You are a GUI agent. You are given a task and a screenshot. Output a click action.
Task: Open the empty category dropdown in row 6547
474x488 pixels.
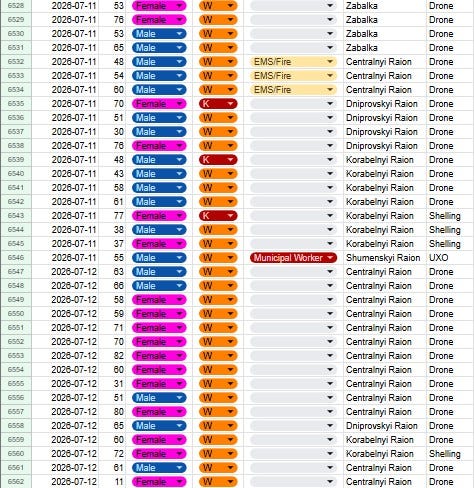pyautogui.click(x=293, y=272)
